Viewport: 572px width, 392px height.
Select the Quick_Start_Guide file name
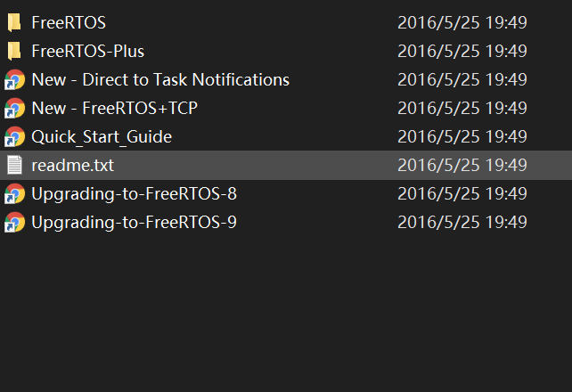pyautogui.click(x=102, y=136)
